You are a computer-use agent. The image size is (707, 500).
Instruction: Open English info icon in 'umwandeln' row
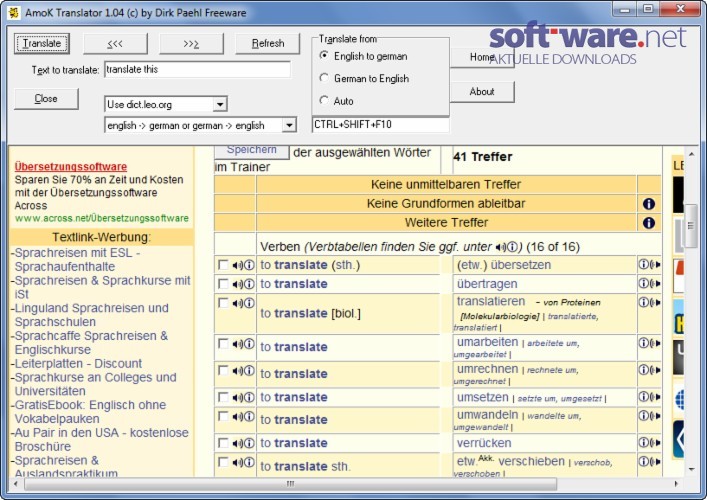pyautogui.click(x=249, y=416)
